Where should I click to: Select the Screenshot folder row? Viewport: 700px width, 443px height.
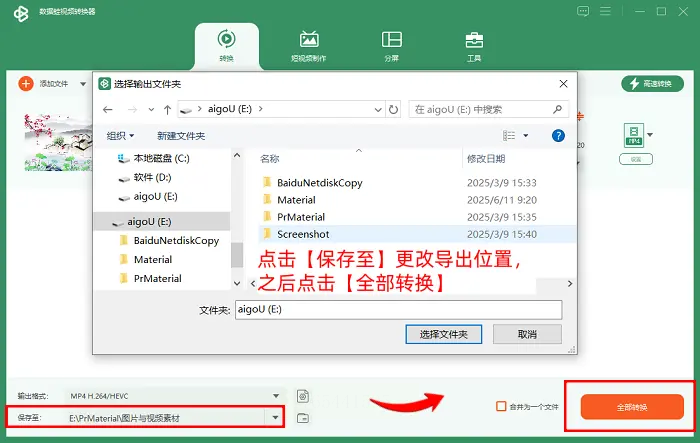417,234
